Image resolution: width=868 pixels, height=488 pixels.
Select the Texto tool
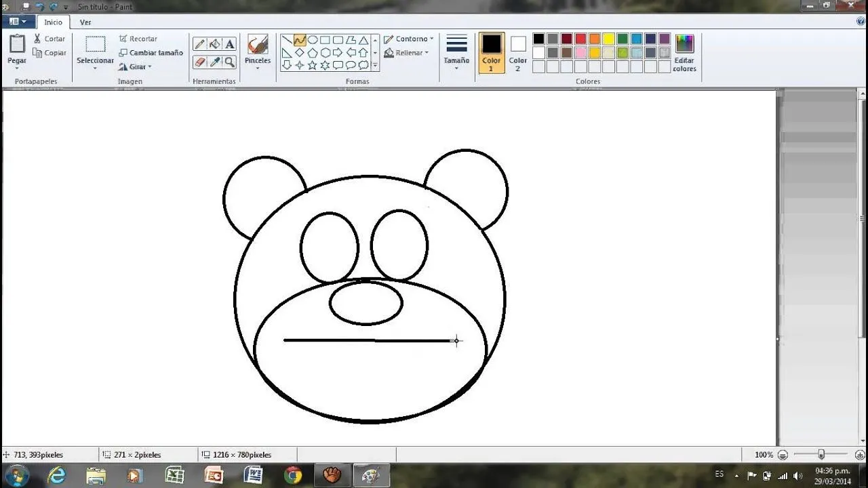pos(230,43)
